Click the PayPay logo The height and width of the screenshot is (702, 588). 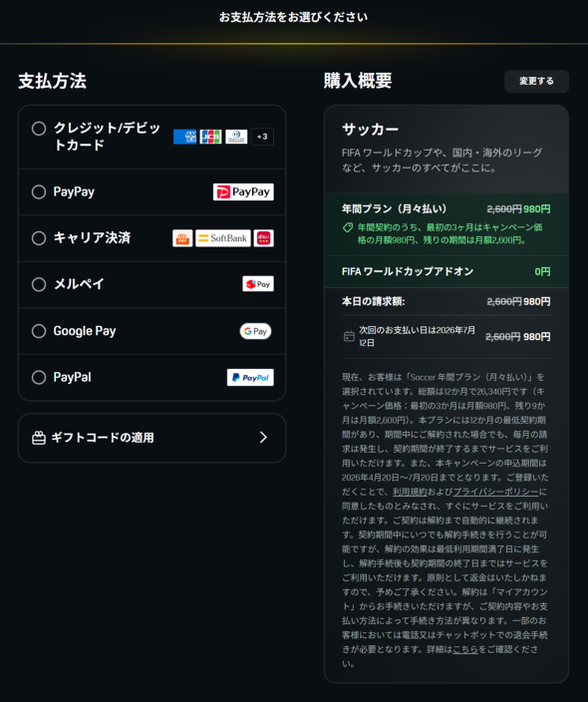coord(243,192)
